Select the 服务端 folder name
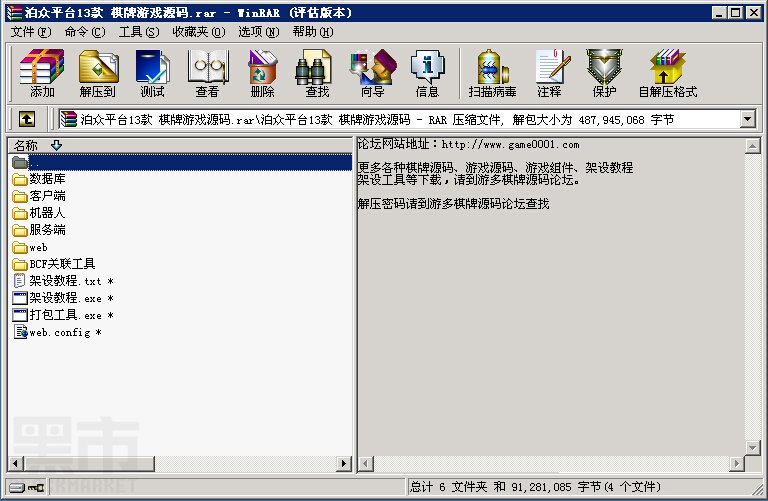The image size is (768, 501). [x=47, y=230]
